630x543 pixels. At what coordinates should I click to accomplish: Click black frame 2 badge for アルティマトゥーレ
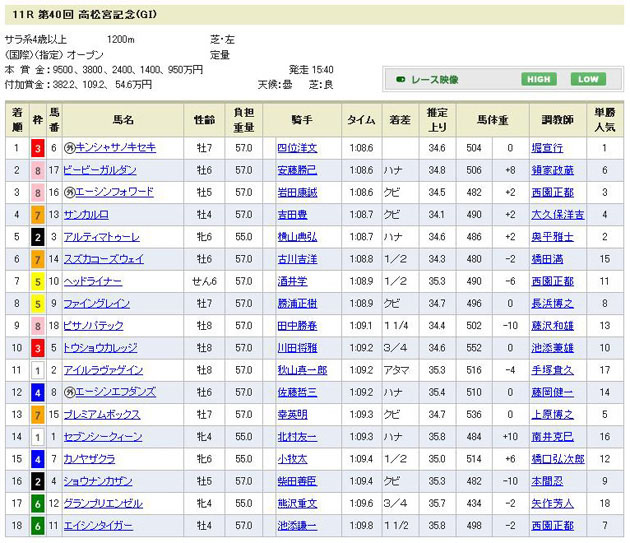37,236
